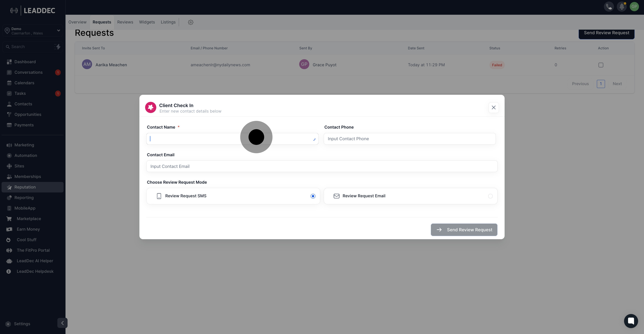Open Settings at sidebar bottom

pos(22,324)
